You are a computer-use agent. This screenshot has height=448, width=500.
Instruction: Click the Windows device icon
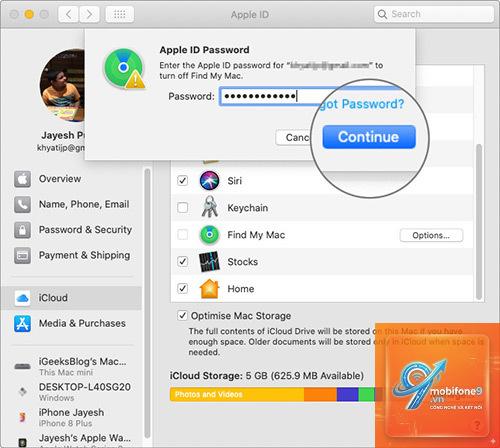click(x=22, y=392)
